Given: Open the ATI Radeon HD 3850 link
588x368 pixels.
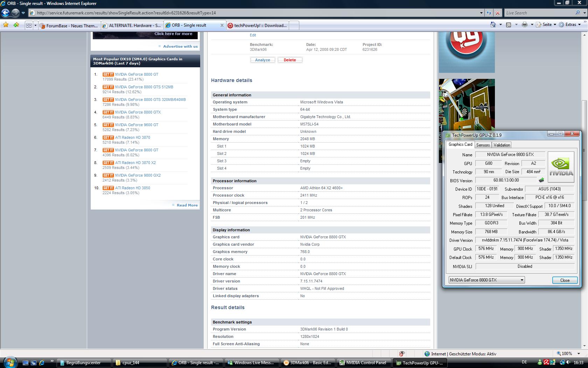Looking at the screenshot, I should 133,188.
